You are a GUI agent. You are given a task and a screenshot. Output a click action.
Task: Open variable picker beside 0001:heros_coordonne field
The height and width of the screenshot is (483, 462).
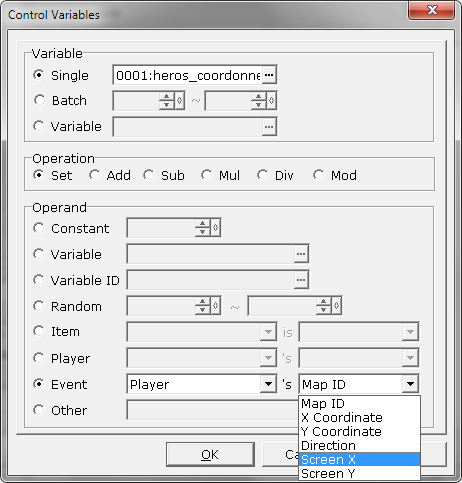(x=269, y=75)
